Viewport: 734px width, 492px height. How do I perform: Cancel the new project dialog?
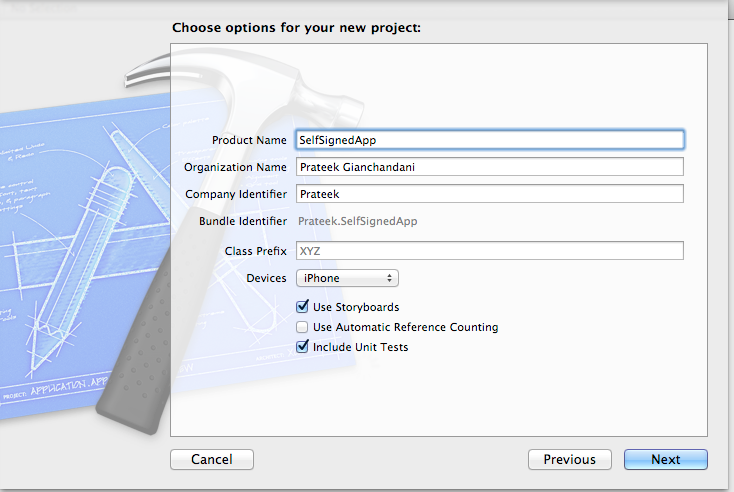211,460
